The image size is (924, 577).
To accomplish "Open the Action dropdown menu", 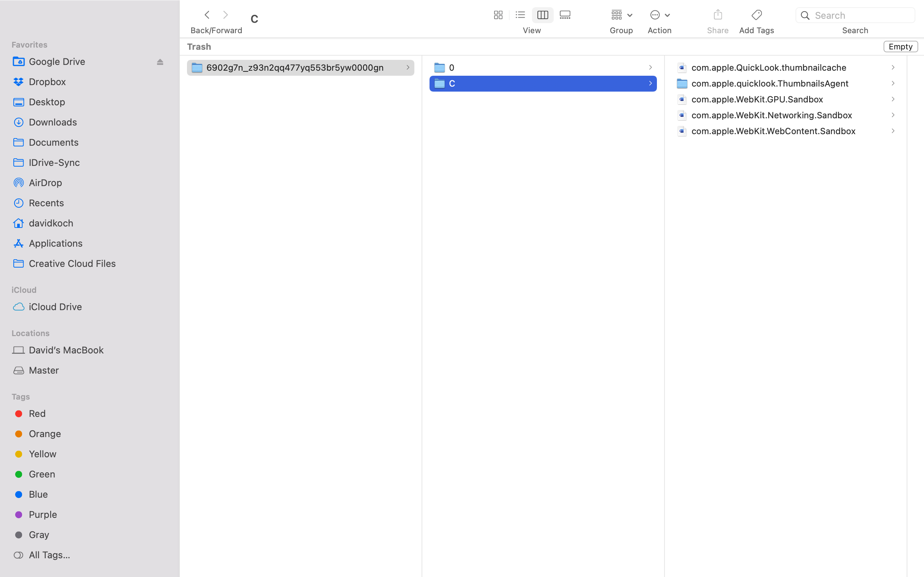I will [659, 15].
